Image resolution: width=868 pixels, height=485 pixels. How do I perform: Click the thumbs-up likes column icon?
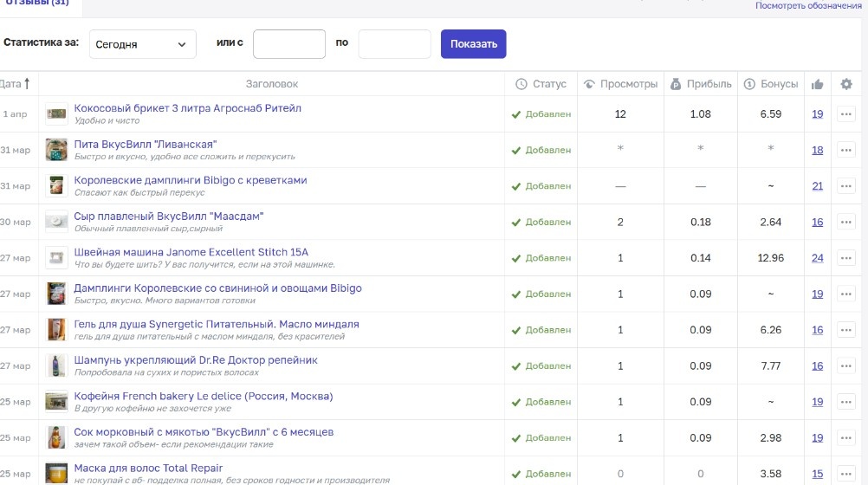coord(817,84)
